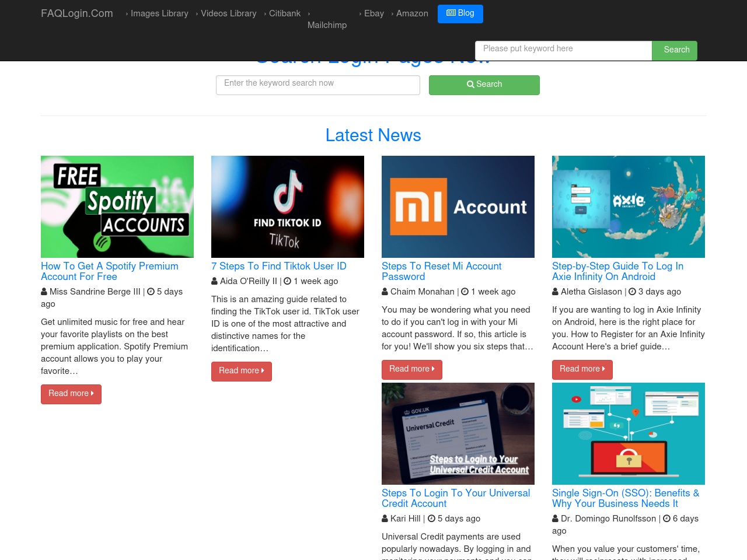The height and width of the screenshot is (560, 747).
Task: Click the clock icon on the Universal Credit article
Action: tap(432, 519)
